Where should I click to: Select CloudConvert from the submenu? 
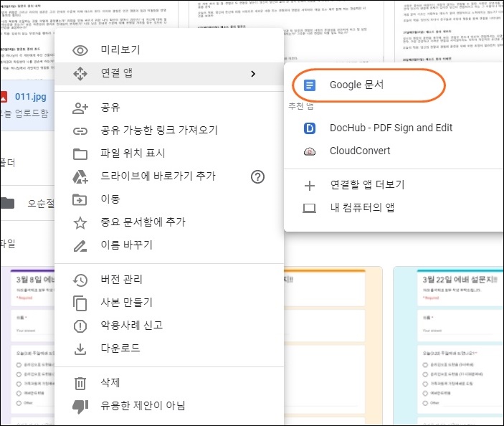394,151
